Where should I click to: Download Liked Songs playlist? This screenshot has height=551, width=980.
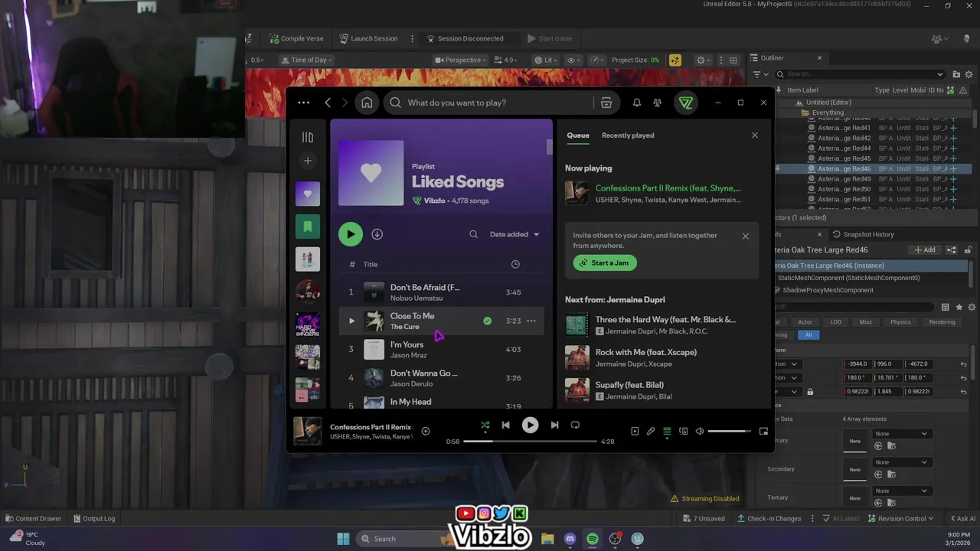[x=377, y=234]
